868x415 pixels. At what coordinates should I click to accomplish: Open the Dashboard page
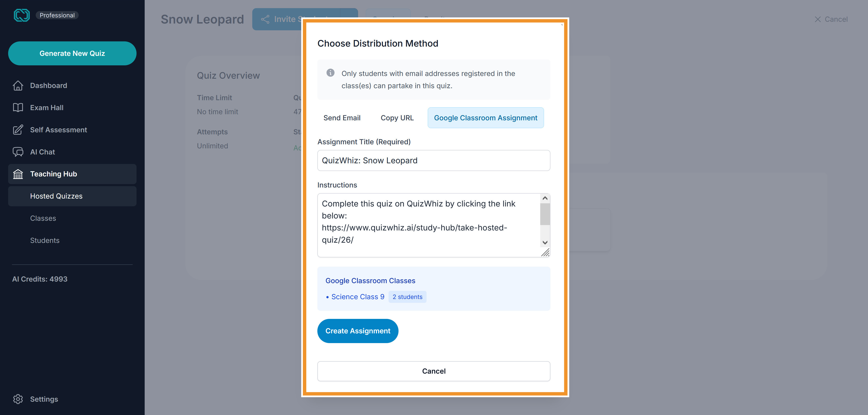(72, 86)
